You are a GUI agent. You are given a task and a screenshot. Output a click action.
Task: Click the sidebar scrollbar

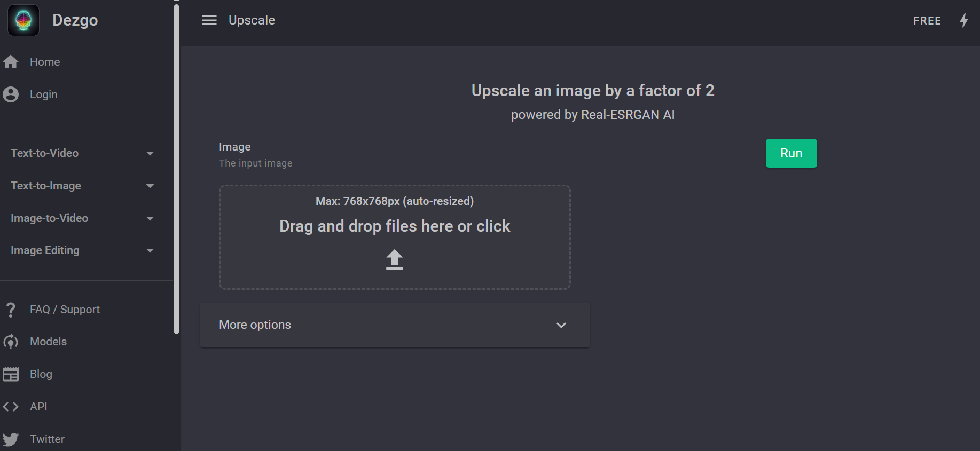click(x=177, y=168)
